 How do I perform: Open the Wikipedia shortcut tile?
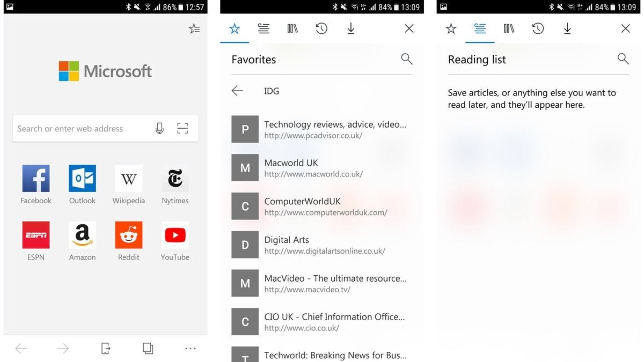(129, 184)
